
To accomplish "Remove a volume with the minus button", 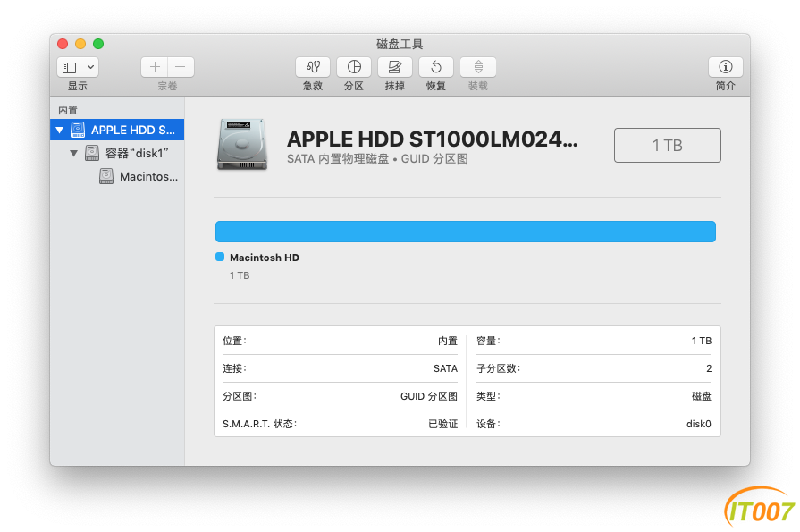I will tap(181, 67).
